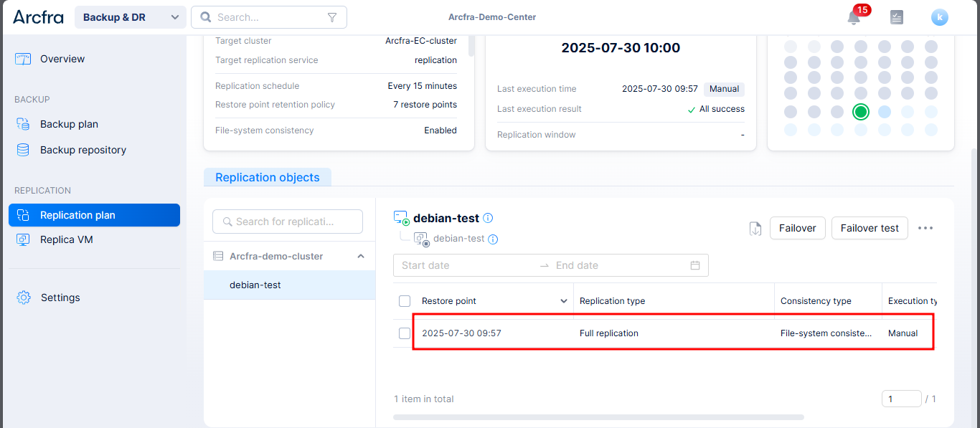This screenshot has width=980, height=428.
Task: Check the 2025-07-30 09:57 restore point checkbox
Action: click(405, 333)
